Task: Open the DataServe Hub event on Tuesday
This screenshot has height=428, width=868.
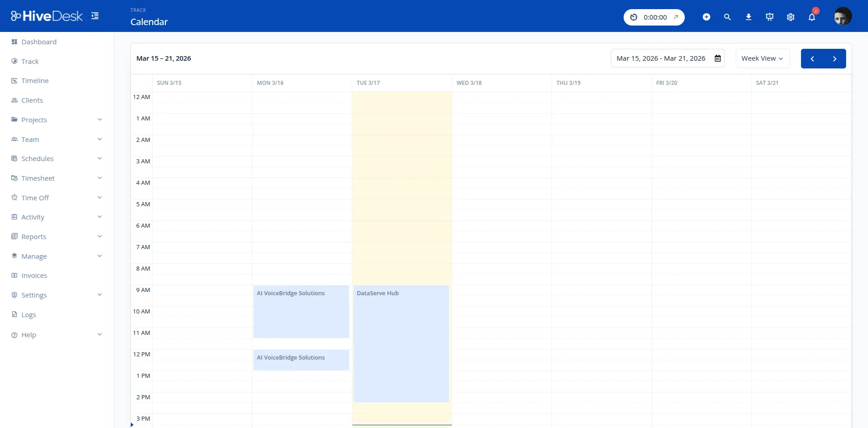Action: coord(401,342)
